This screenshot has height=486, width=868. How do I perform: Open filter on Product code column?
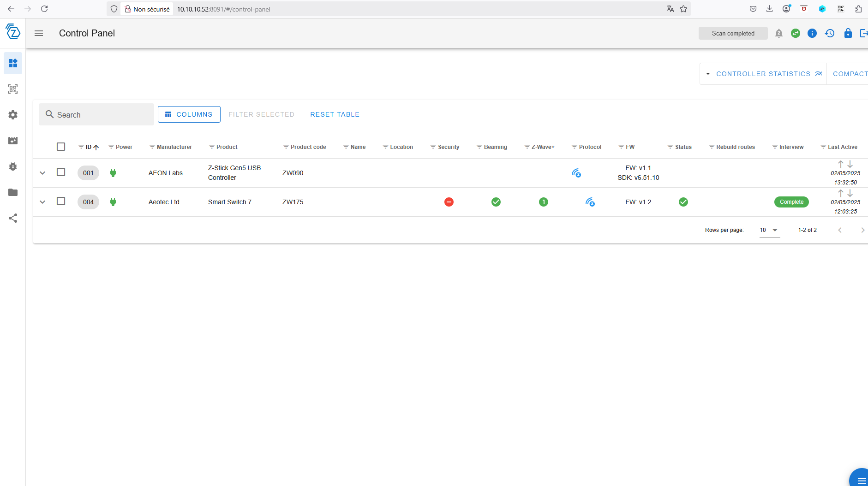pyautogui.click(x=286, y=147)
